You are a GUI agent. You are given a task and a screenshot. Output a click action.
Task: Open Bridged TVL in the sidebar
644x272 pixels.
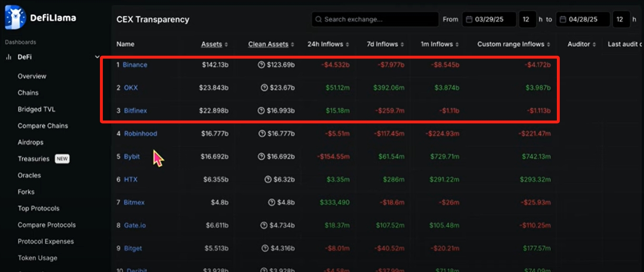click(x=36, y=109)
